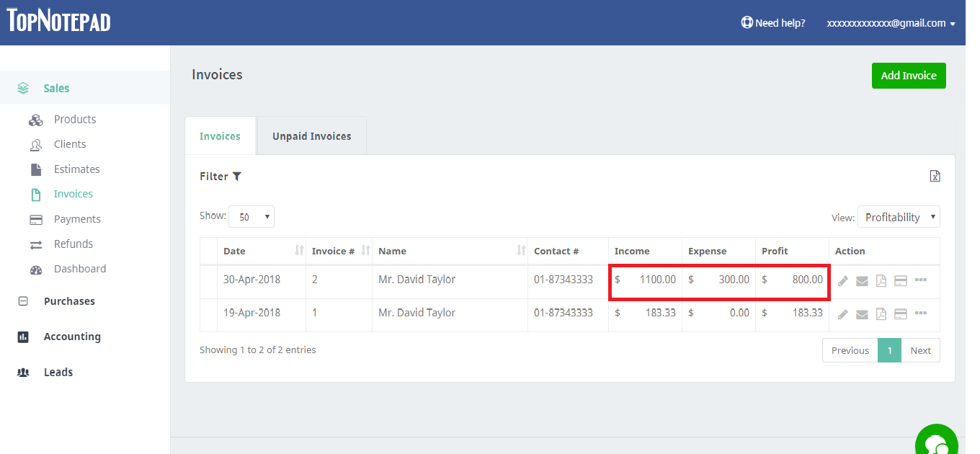Go to Estimates page
The image size is (980, 454).
pyautogui.click(x=77, y=169)
